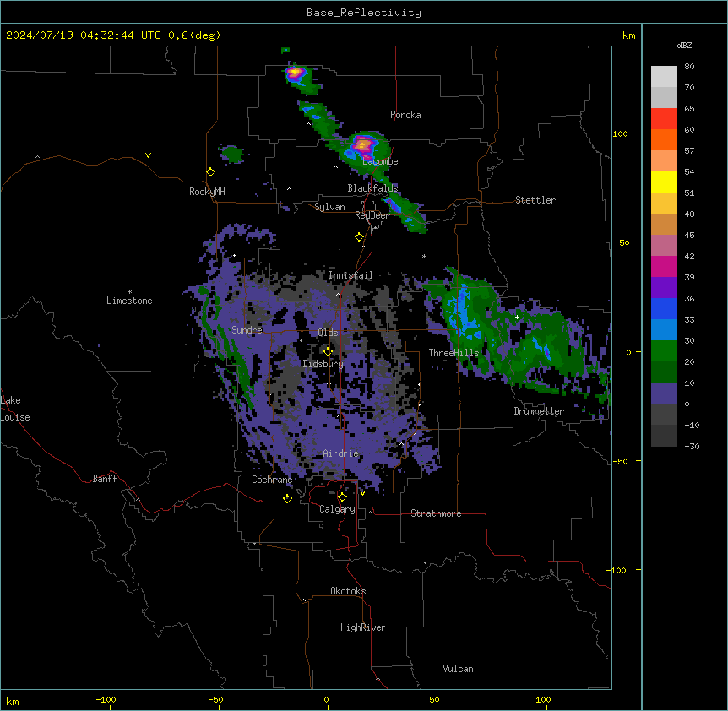728x711 pixels.
Task: Select the yellow diamond marker at Olds
Action: pos(328,352)
